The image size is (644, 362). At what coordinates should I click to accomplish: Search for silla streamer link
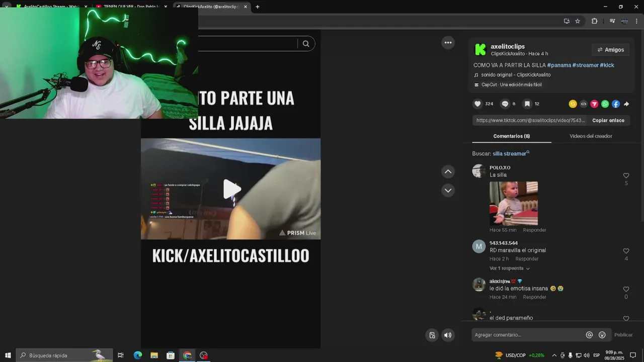511,153
